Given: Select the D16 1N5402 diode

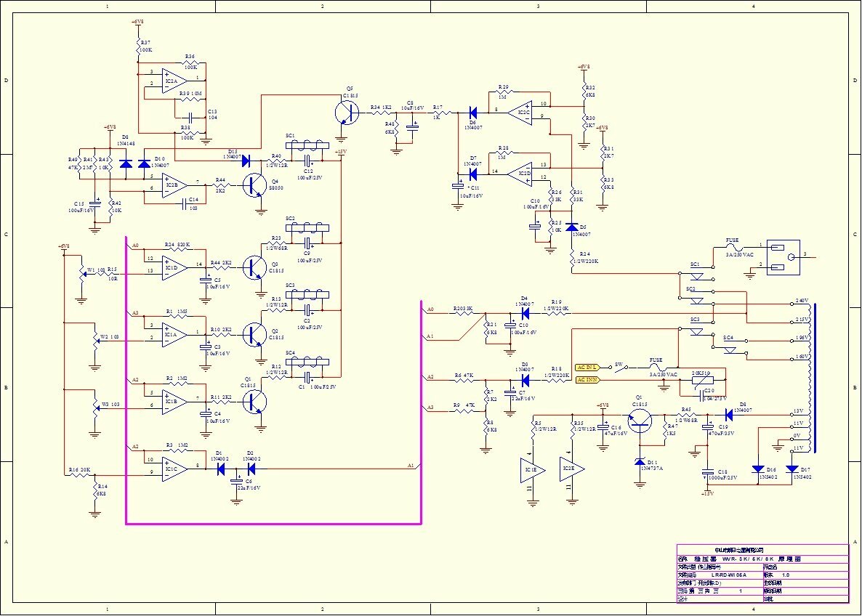Looking at the screenshot, I should click(758, 469).
